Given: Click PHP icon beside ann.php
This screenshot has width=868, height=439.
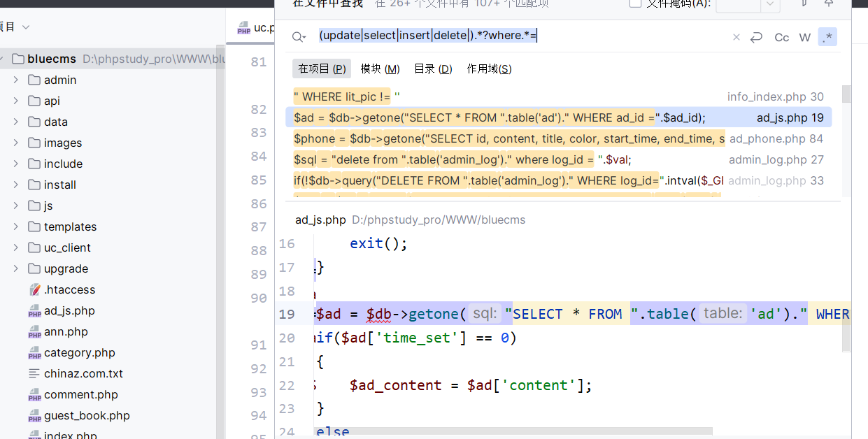Looking at the screenshot, I should [34, 332].
